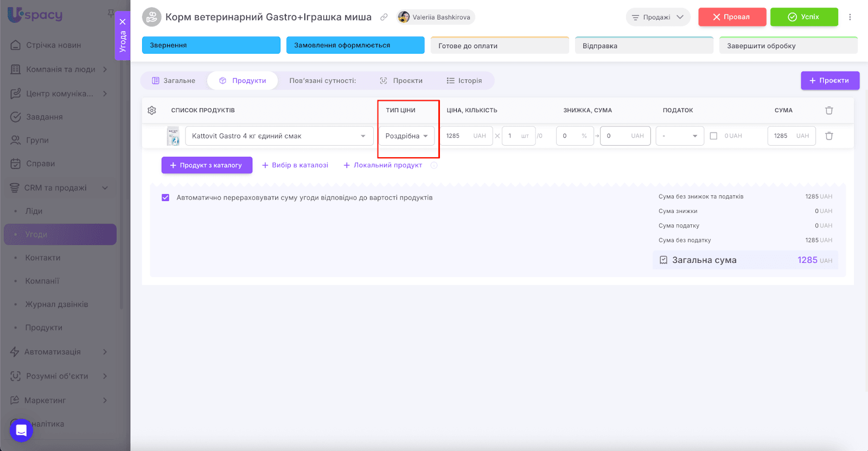Click the product list settings gear icon
This screenshot has height=451, width=868.
tap(152, 111)
